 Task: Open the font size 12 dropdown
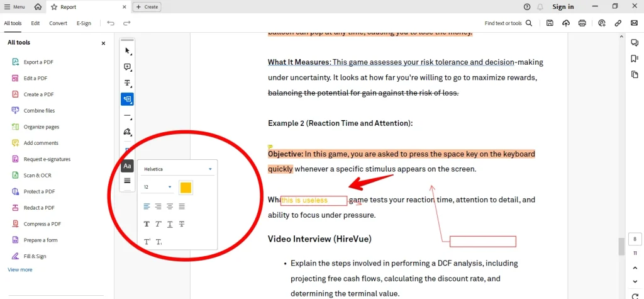coord(158,187)
